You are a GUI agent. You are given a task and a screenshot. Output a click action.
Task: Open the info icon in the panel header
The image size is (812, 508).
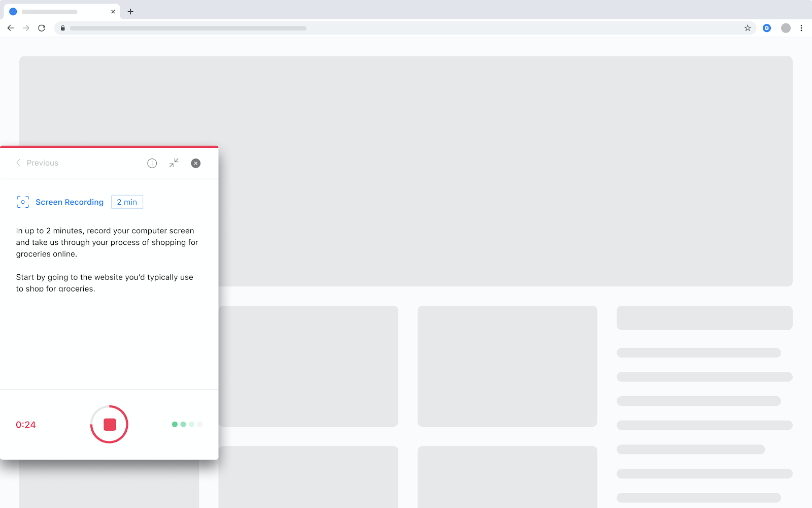click(x=152, y=163)
